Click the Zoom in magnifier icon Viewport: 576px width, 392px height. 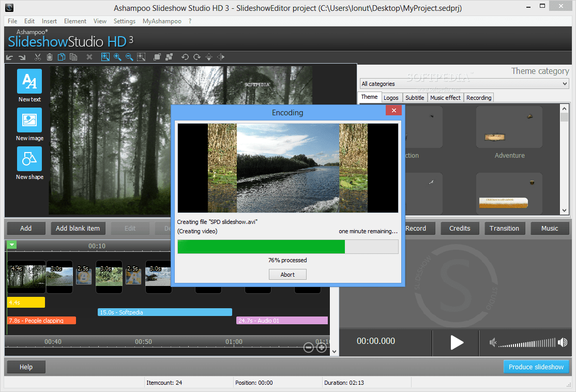[x=117, y=57]
